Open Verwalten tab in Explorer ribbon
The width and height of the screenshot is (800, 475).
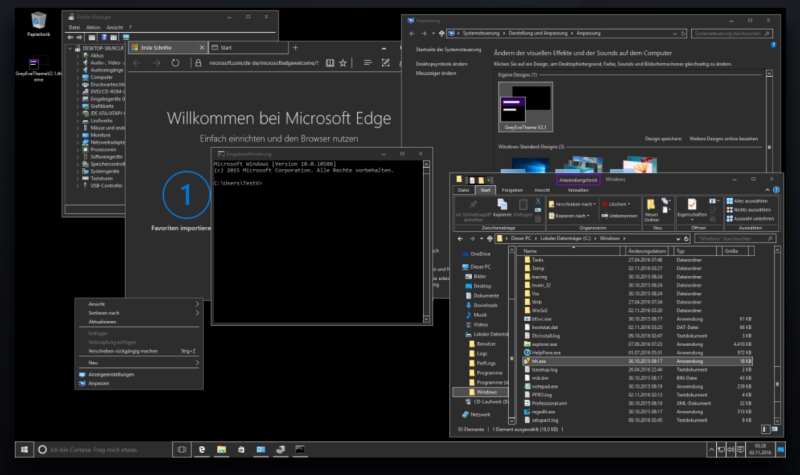click(578, 190)
